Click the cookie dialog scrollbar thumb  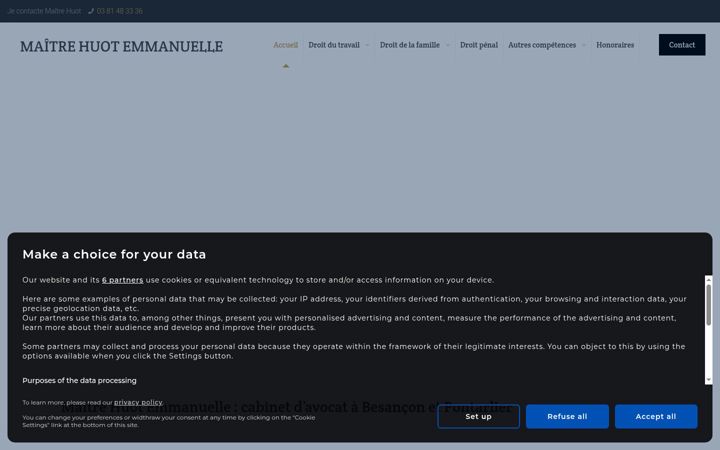click(709, 305)
